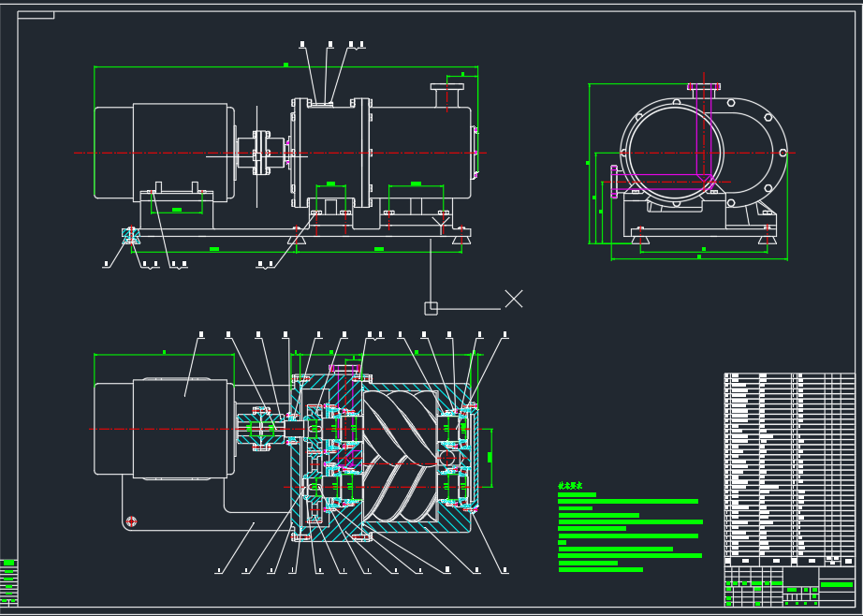The image size is (863, 616).
Task: Click the X marker beside the leader line
Action: (514, 299)
